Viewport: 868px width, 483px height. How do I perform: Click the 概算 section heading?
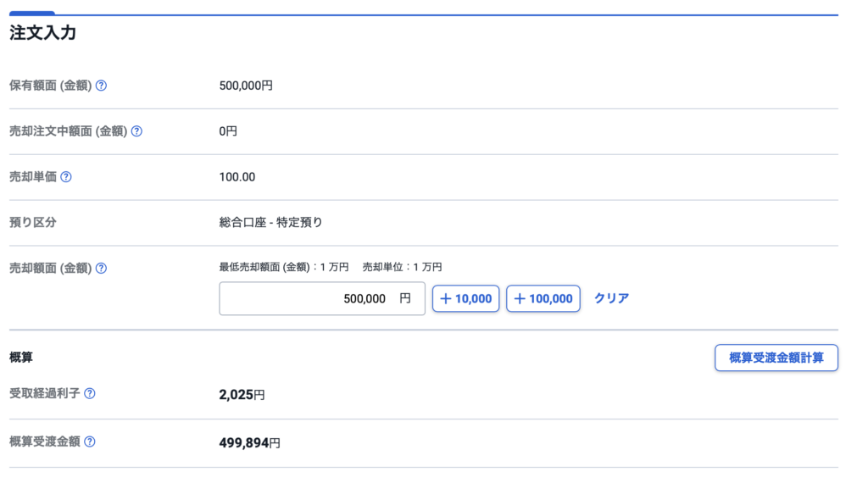pos(21,358)
